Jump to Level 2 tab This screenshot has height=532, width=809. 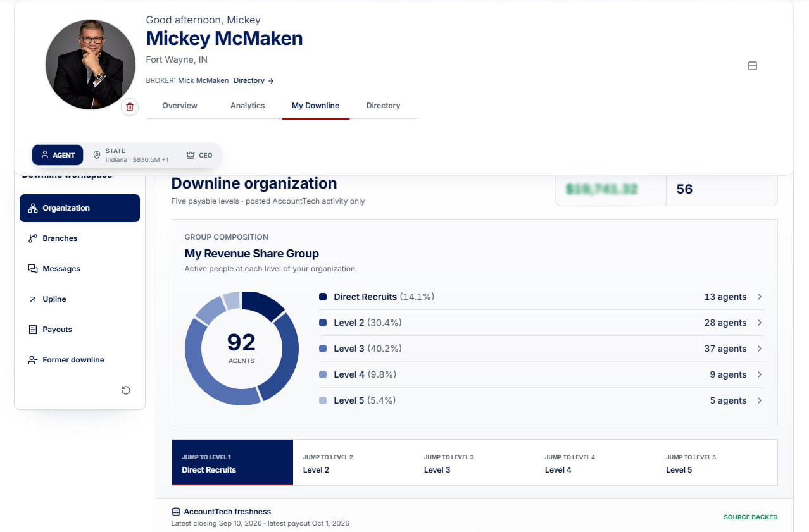pos(353,462)
